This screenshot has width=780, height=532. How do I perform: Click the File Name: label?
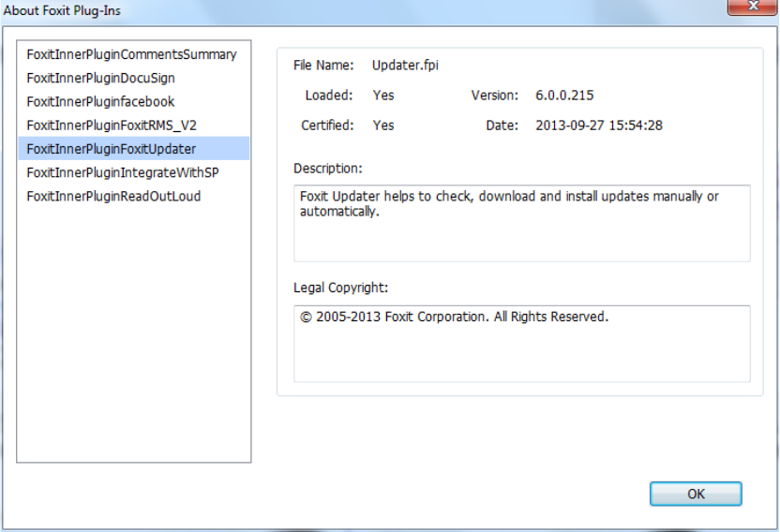[323, 66]
